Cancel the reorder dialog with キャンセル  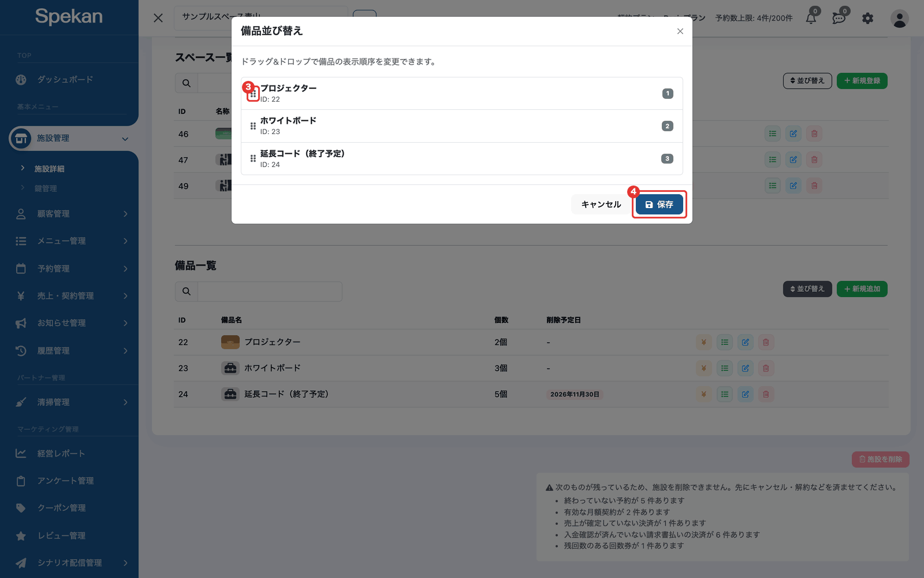(x=601, y=205)
